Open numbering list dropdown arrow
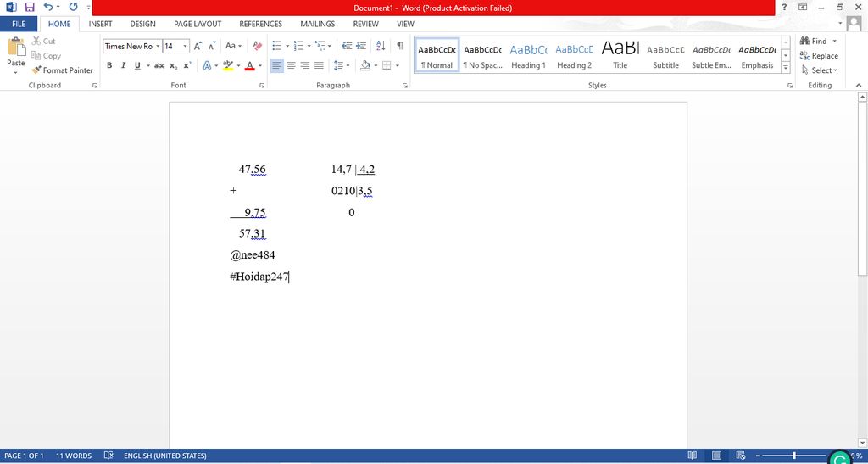The image size is (868, 464). click(x=309, y=46)
